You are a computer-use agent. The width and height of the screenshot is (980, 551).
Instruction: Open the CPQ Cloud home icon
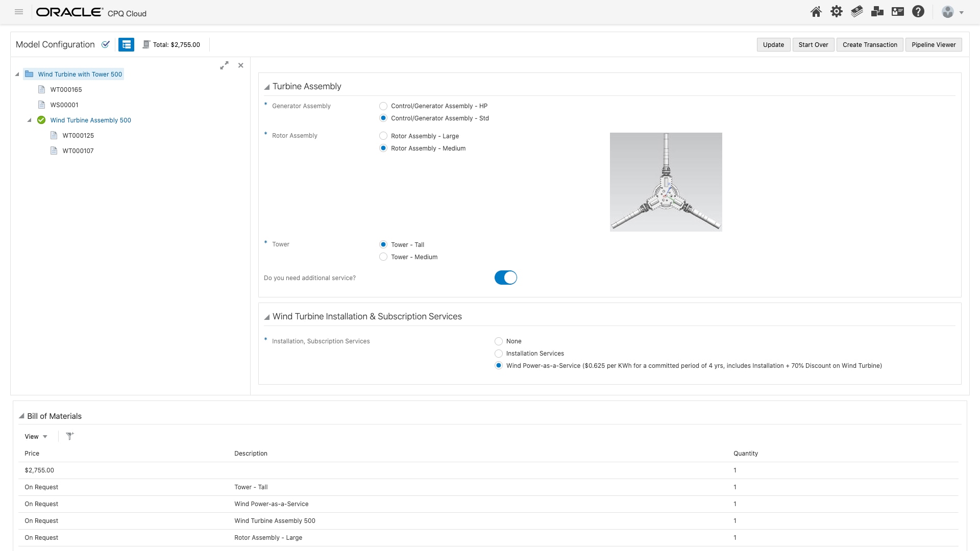pos(816,11)
